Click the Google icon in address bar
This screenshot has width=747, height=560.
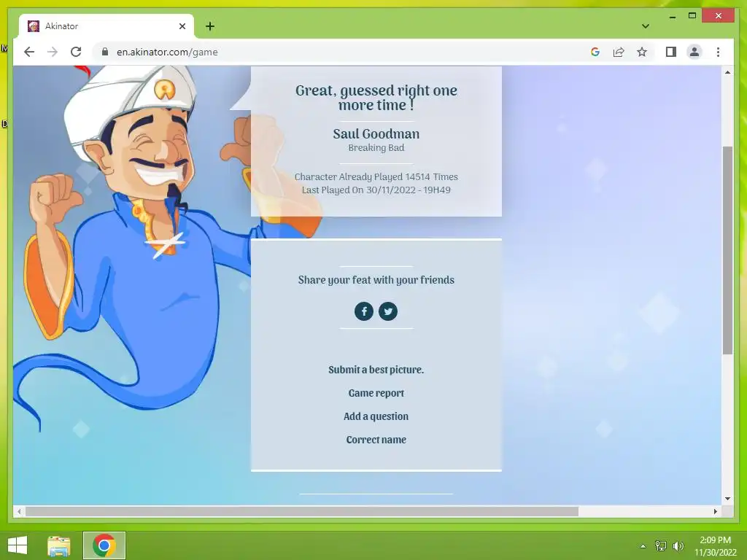coord(595,52)
